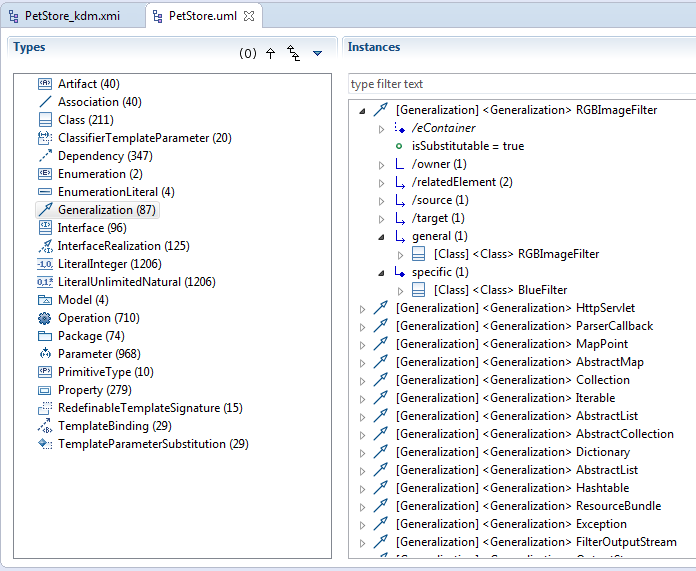Click the Generalization (87) type icon

45,210
